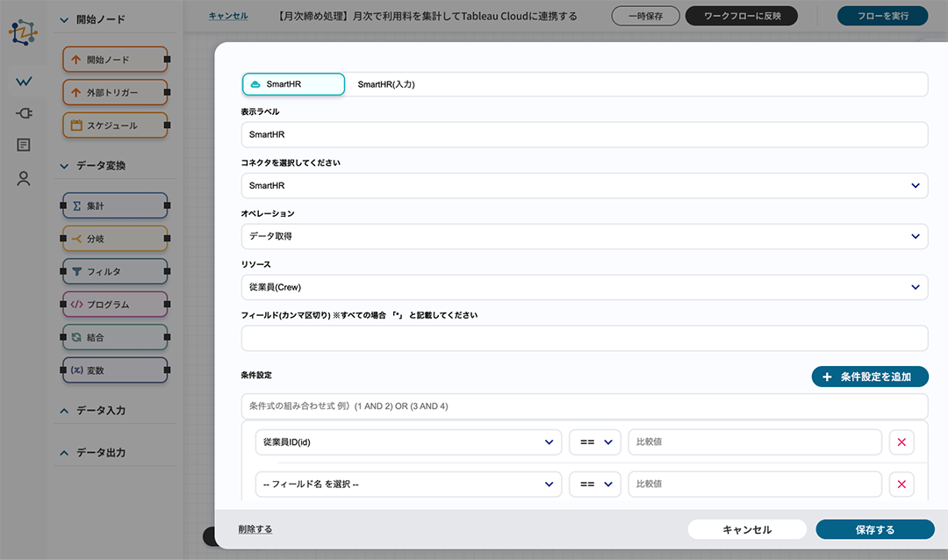The image size is (948, 560).
Task: Delete the 従業員ID(id) condition row
Action: (x=901, y=442)
